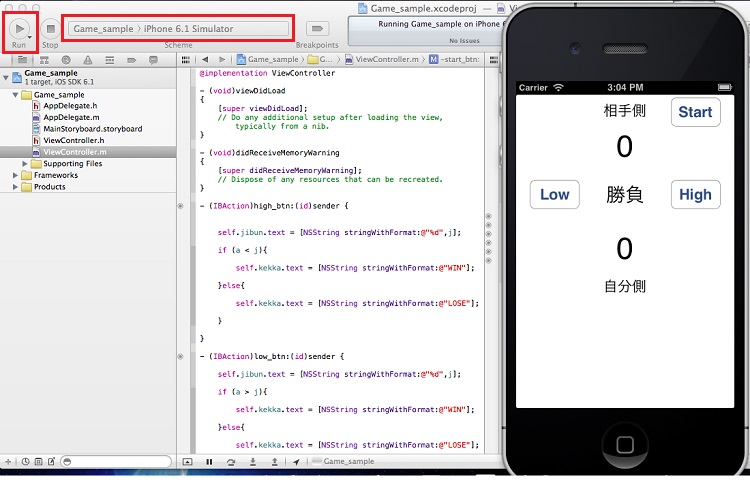Toggle the Breakpoints button
Screen dimensions: 750x483
tap(318, 29)
